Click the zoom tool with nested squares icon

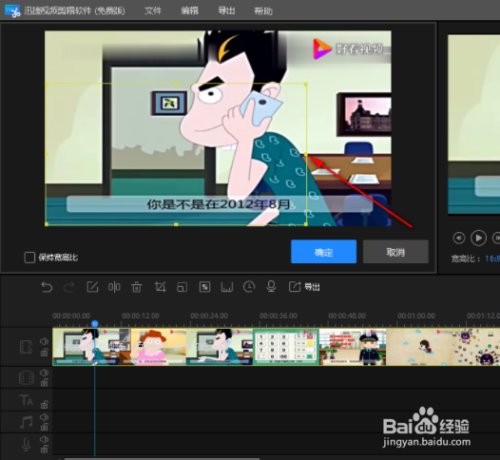point(182,287)
